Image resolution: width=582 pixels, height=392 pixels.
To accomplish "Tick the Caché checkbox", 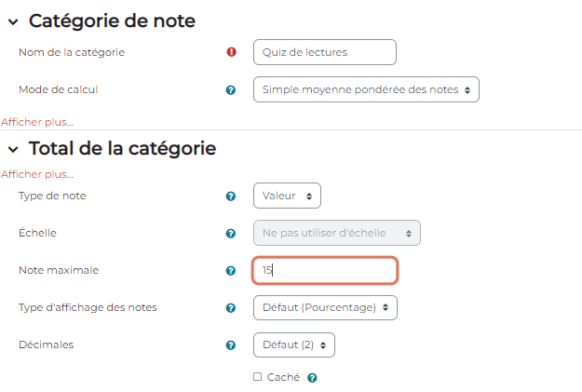I will pos(258,377).
